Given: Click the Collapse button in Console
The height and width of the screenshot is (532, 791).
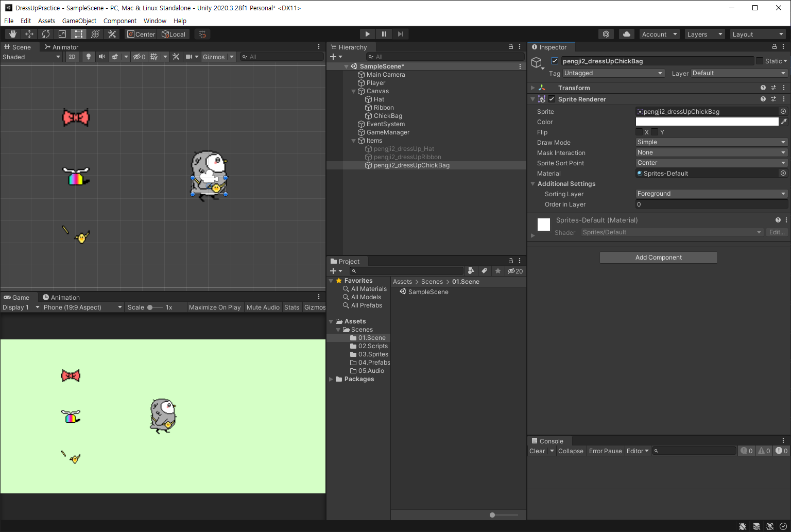Looking at the screenshot, I should tap(571, 451).
